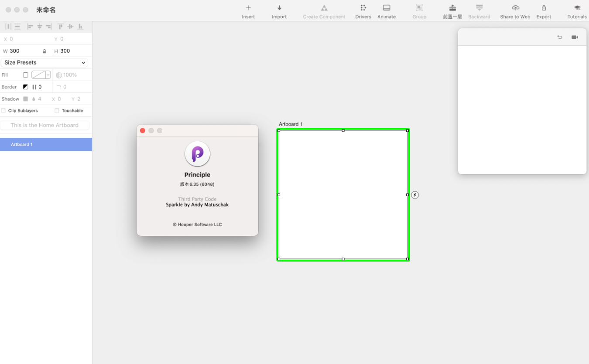This screenshot has width=589, height=364.
Task: Click the shadow blur droplet icon
Action: point(34,99)
